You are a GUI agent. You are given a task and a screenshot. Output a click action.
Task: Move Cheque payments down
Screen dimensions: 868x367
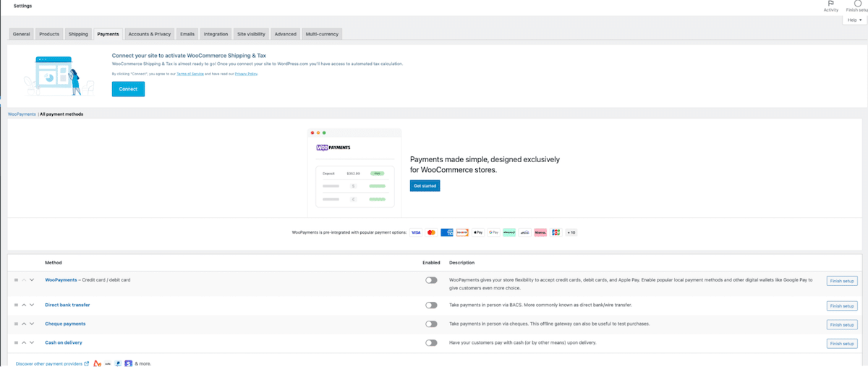(32, 324)
